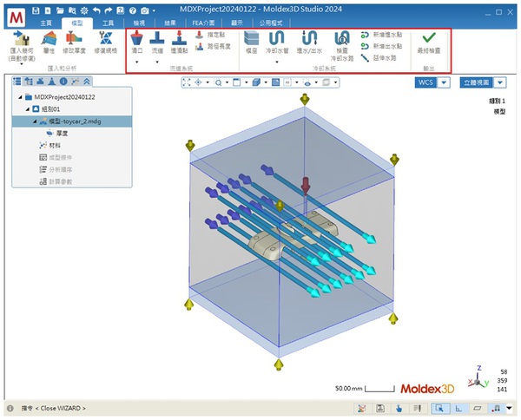Viewport: 521px width, 420px height.
Task: Open the WCS coordinate dropdown
Action: coord(444,82)
